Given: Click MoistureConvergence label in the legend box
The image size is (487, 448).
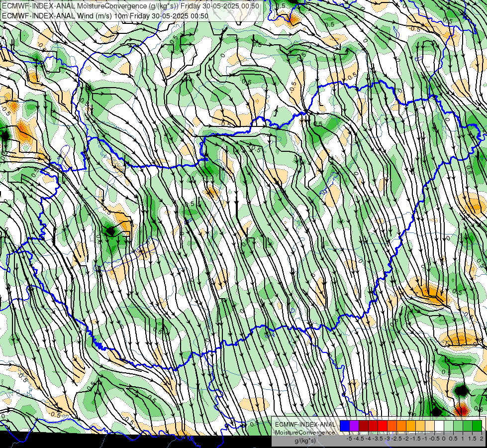Looking at the screenshot, I should click(x=305, y=433).
